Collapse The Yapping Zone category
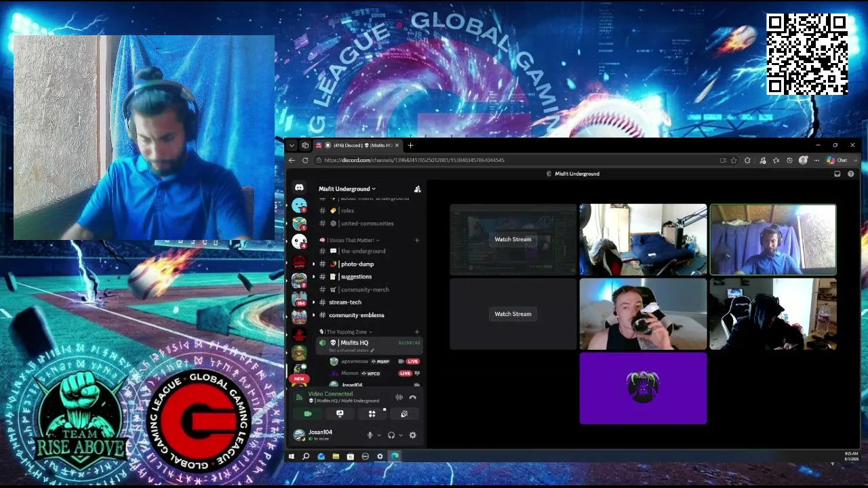868x488 pixels. [x=346, y=332]
